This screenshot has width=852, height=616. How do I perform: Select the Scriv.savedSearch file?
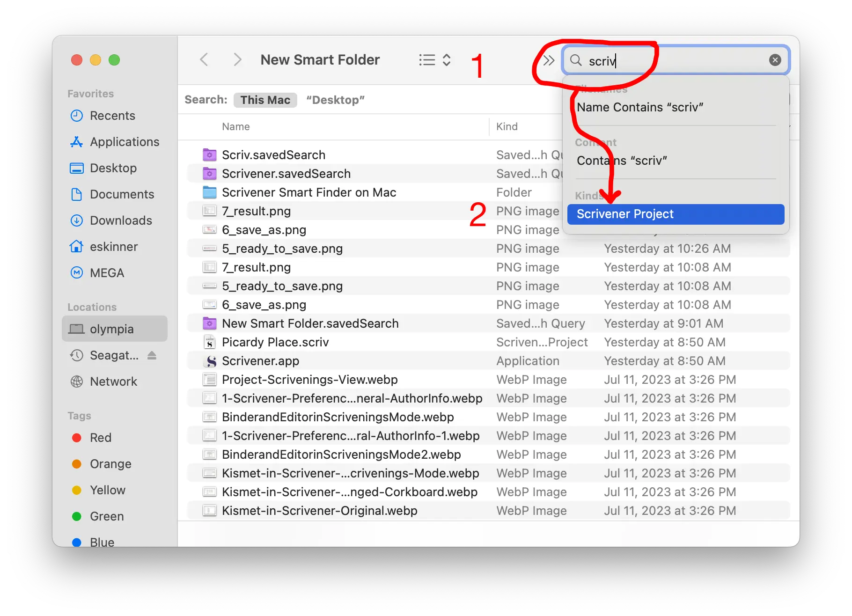point(273,155)
